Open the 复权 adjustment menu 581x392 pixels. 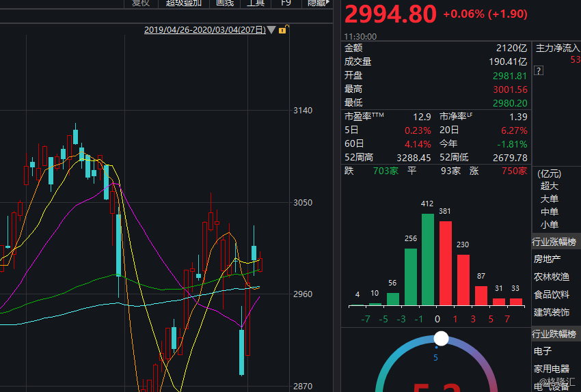[141, 3]
